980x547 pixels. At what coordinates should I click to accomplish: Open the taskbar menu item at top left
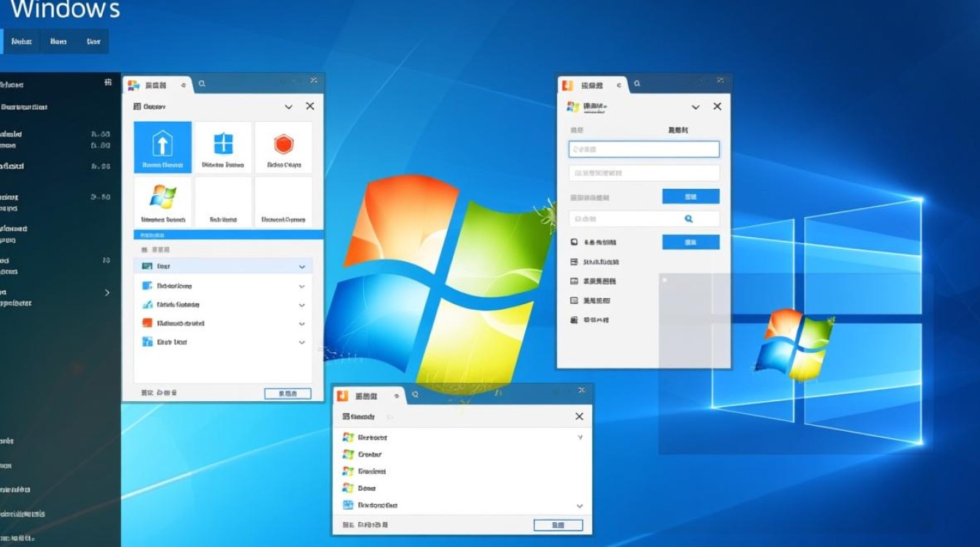tap(21, 41)
